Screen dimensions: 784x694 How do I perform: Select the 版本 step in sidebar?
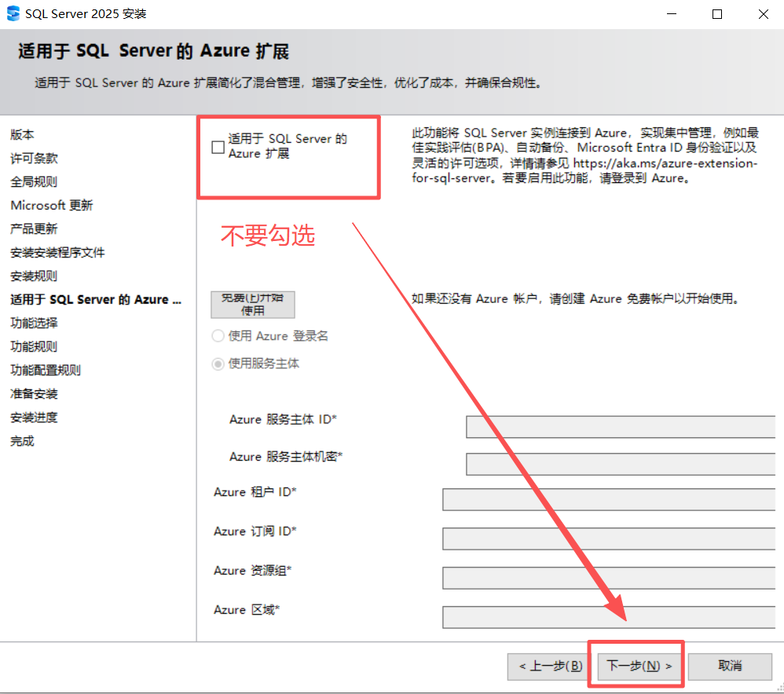point(23,134)
